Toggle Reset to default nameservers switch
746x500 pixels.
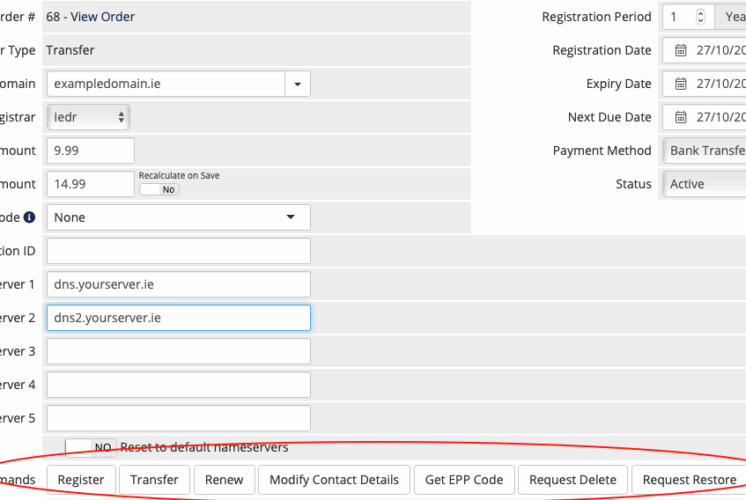pos(90,447)
